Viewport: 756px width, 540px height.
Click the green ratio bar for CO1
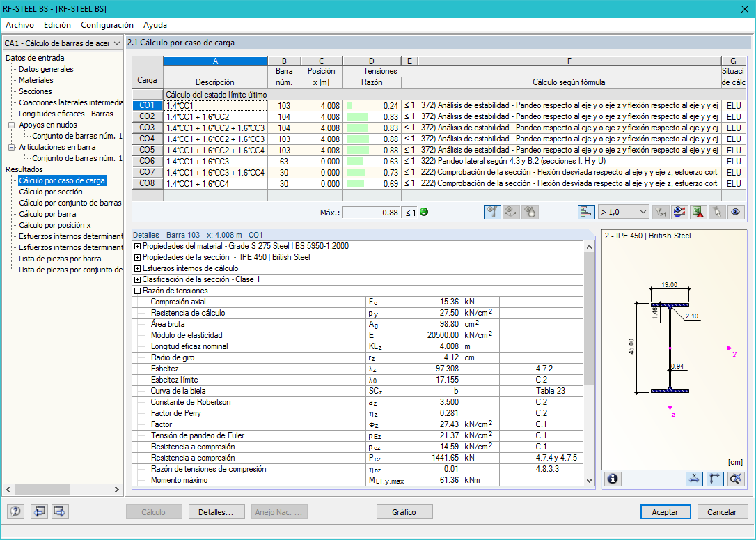click(349, 106)
